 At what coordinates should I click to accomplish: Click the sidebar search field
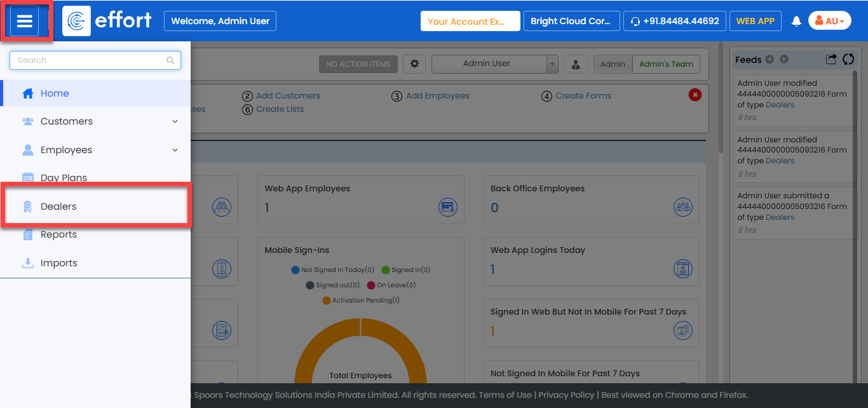click(90, 60)
